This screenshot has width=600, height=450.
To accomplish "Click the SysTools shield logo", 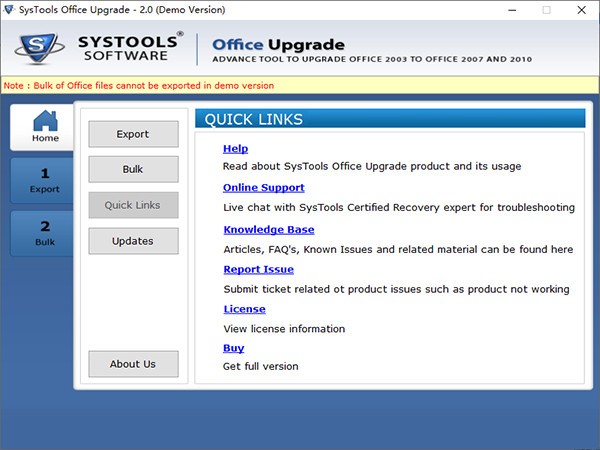I will coord(39,48).
